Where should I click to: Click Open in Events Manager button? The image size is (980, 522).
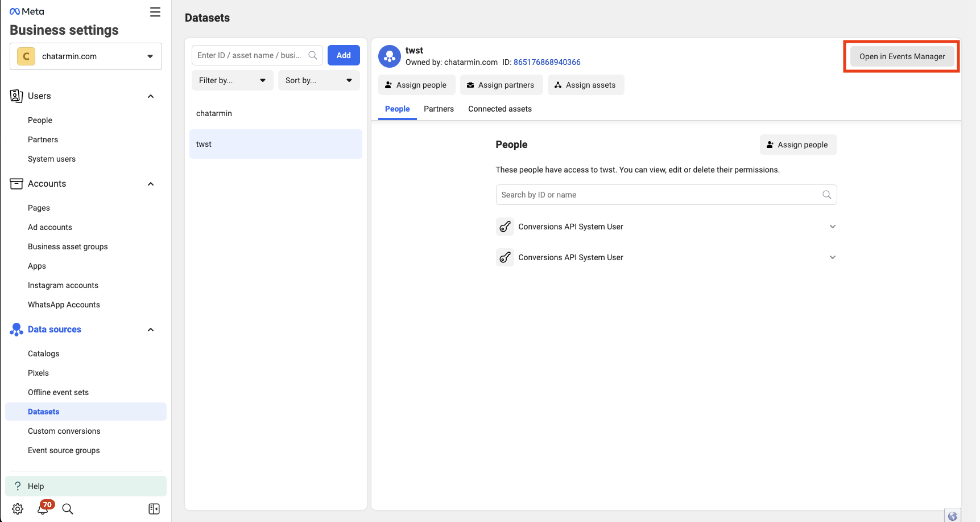902,56
